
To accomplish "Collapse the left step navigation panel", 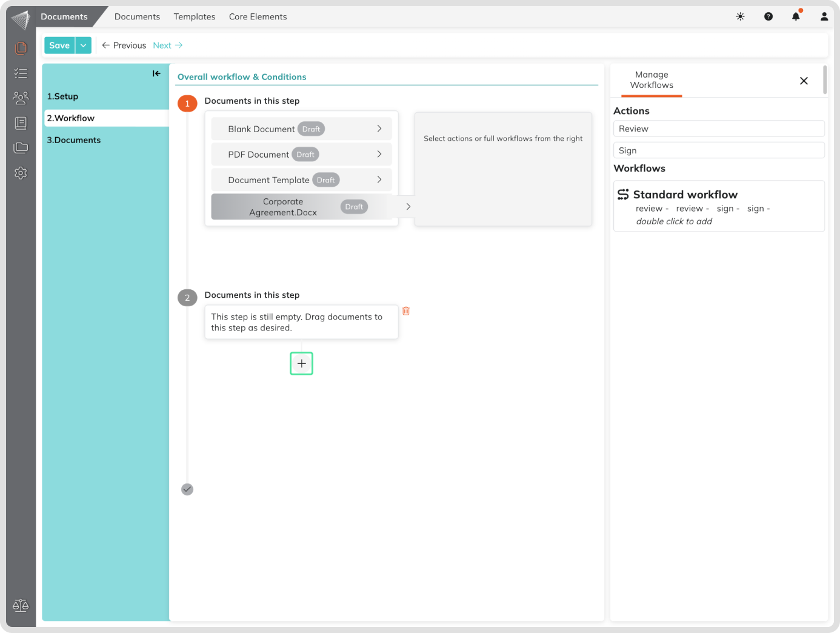I will click(x=156, y=73).
